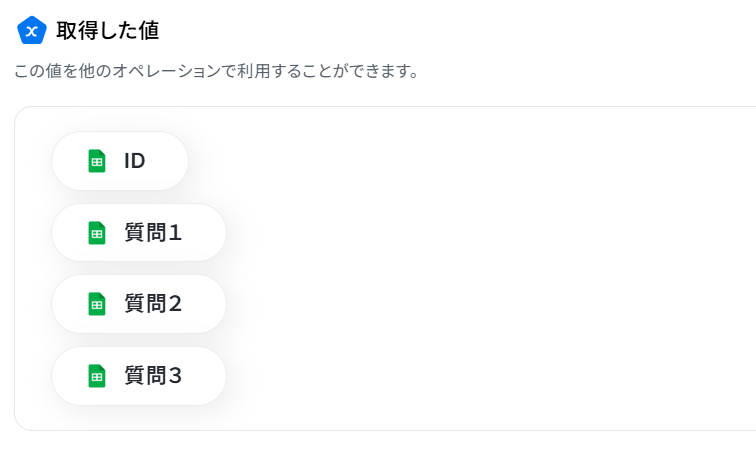Click the word オペレーション in the description
The height and width of the screenshot is (451, 756).
coord(166,71)
